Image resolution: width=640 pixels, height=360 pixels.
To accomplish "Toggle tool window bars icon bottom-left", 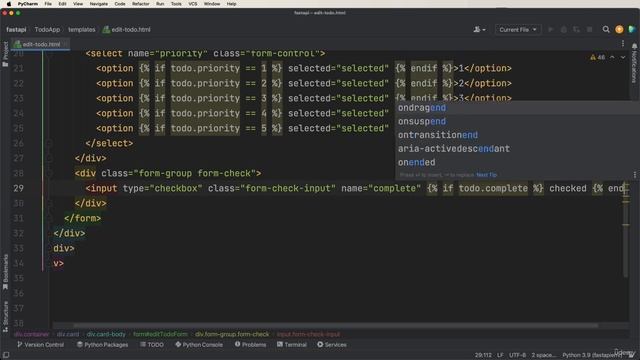I will [6, 355].
